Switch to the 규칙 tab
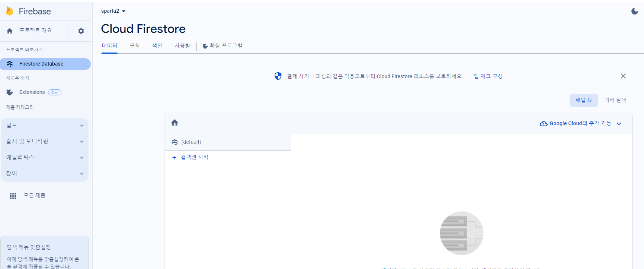This screenshot has width=644, height=269. (134, 46)
